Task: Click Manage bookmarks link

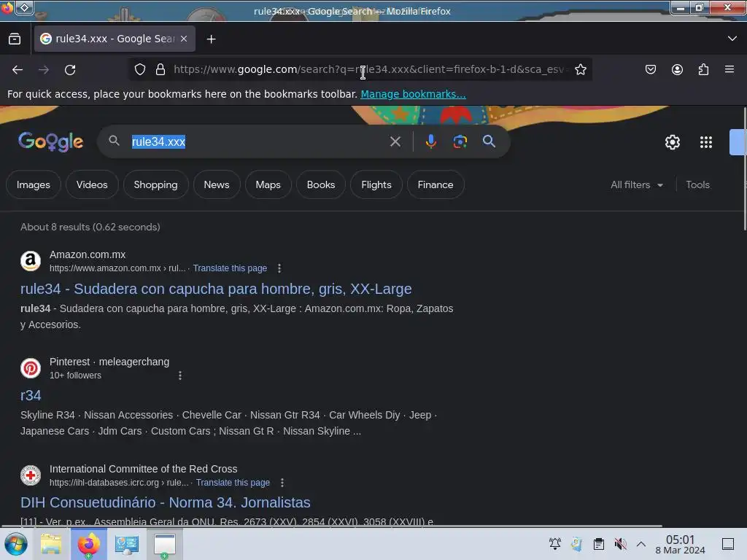Action: pyautogui.click(x=413, y=94)
